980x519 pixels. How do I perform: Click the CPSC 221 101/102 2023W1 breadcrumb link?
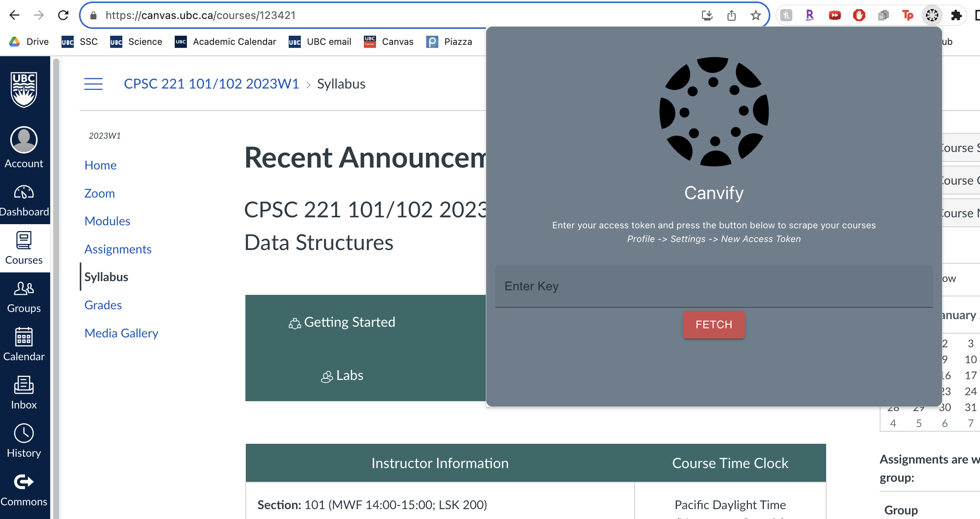212,84
